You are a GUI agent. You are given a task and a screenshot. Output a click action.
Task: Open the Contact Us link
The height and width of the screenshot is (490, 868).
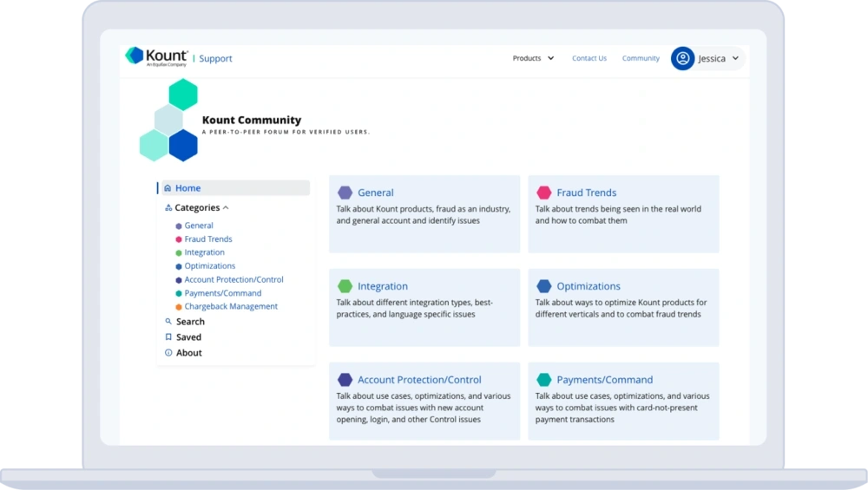click(589, 58)
